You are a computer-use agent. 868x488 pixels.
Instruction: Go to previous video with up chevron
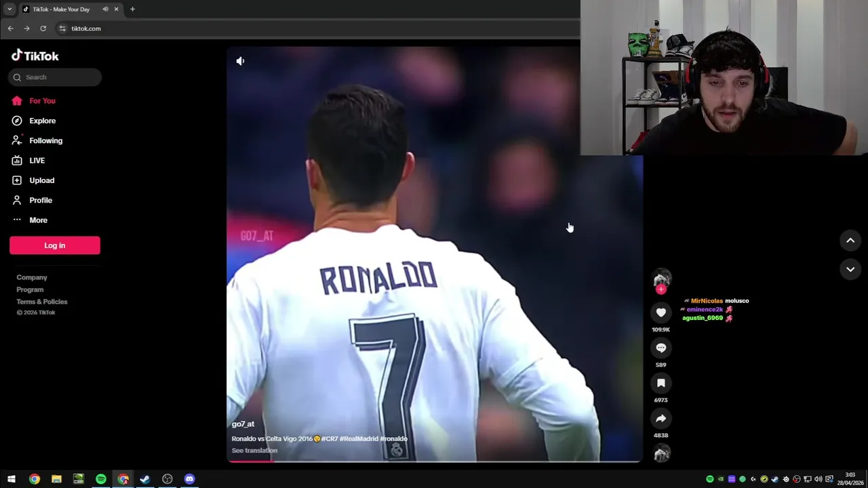pyautogui.click(x=850, y=241)
